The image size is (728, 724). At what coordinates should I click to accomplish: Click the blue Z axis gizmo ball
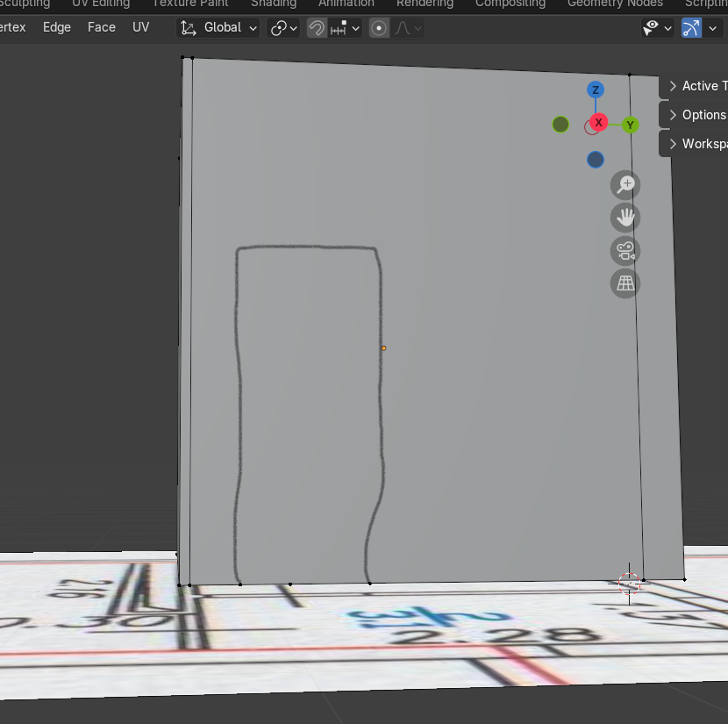[596, 90]
